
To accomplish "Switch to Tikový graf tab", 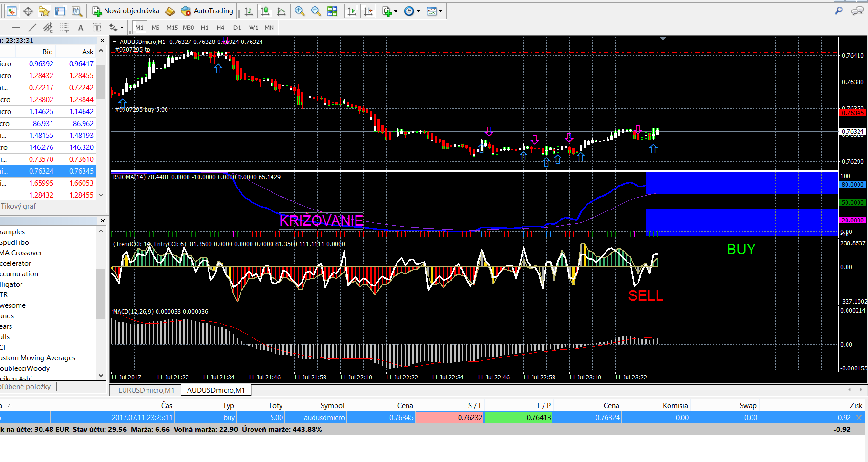I will tap(18, 206).
